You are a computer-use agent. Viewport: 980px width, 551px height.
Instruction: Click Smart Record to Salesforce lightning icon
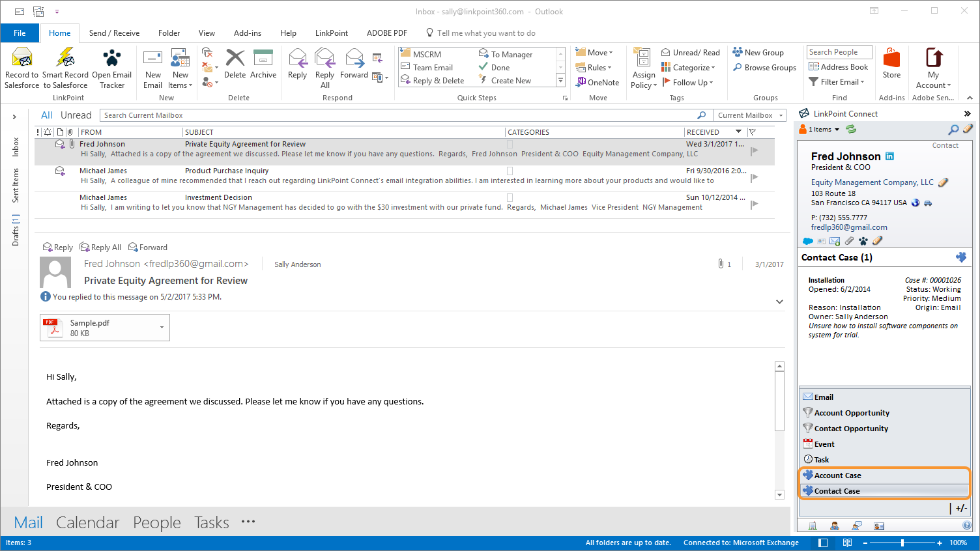pyautogui.click(x=65, y=58)
